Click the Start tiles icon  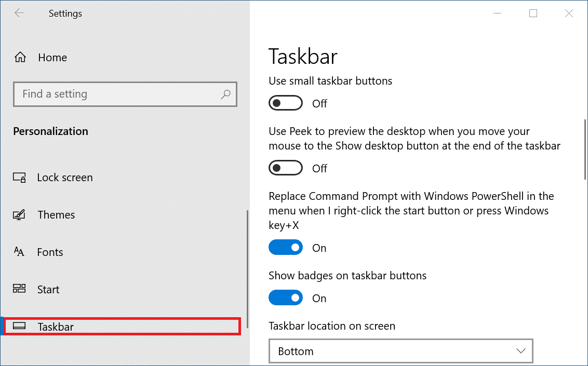click(19, 289)
